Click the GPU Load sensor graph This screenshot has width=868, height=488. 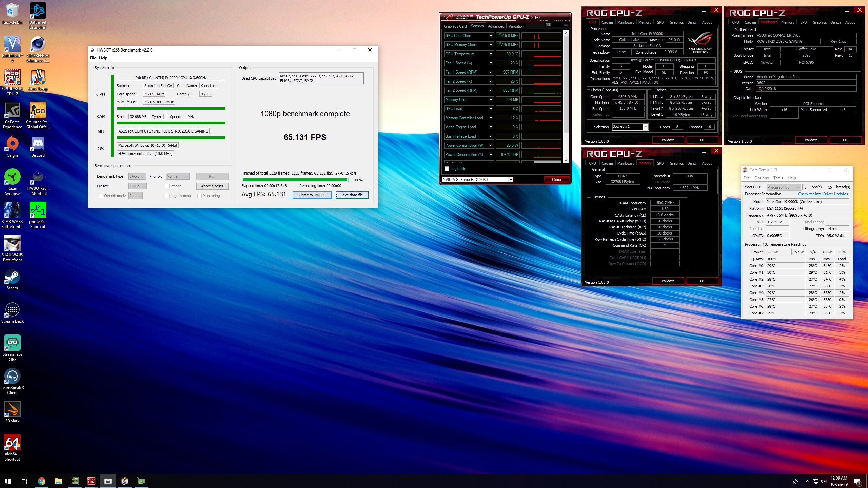[x=541, y=109]
